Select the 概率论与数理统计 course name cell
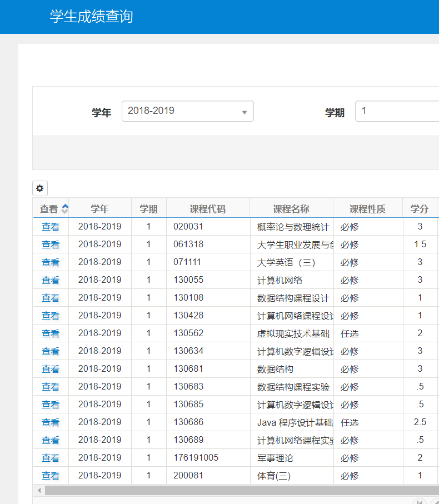This screenshot has width=439, height=504. 292,227
